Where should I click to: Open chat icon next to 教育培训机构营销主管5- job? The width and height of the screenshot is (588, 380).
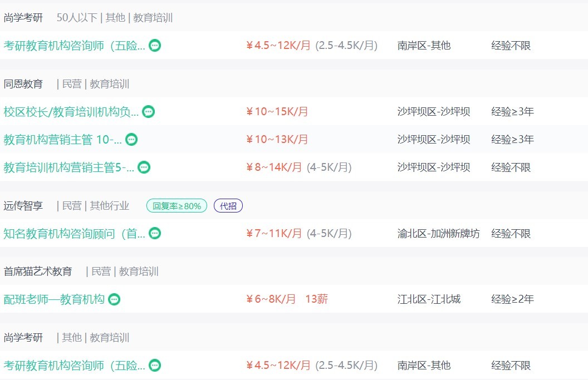tap(144, 167)
